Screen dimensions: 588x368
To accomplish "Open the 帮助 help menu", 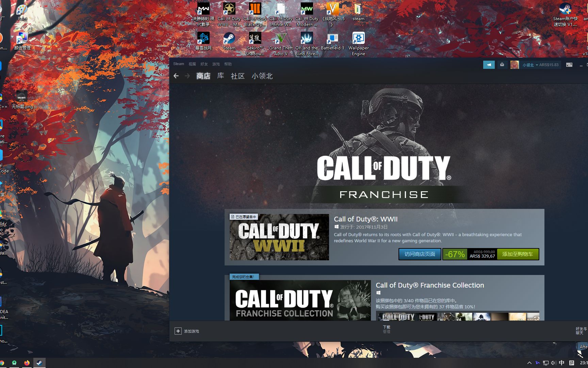I will click(x=228, y=64).
